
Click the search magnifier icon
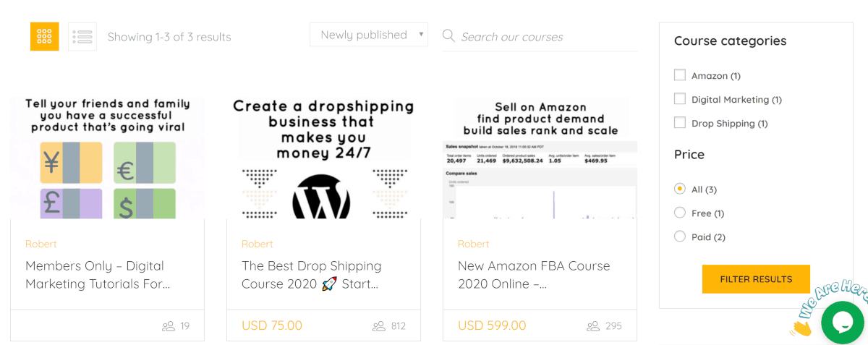pyautogui.click(x=448, y=35)
